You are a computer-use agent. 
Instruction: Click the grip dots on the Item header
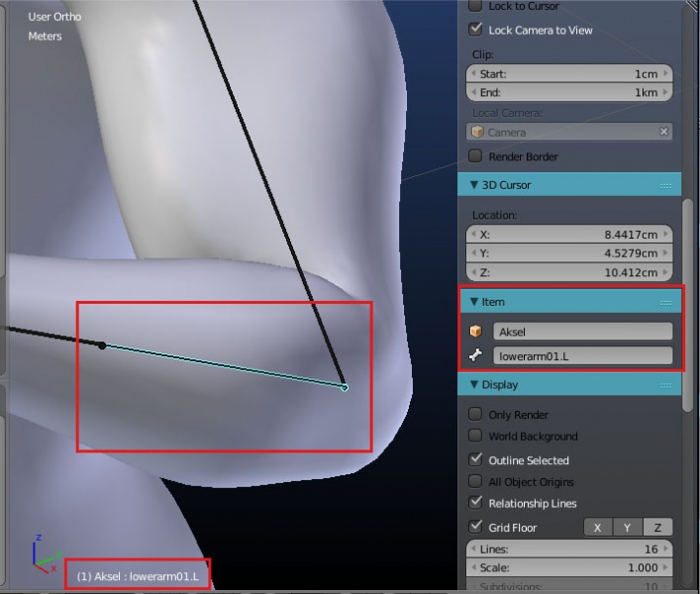click(x=665, y=302)
